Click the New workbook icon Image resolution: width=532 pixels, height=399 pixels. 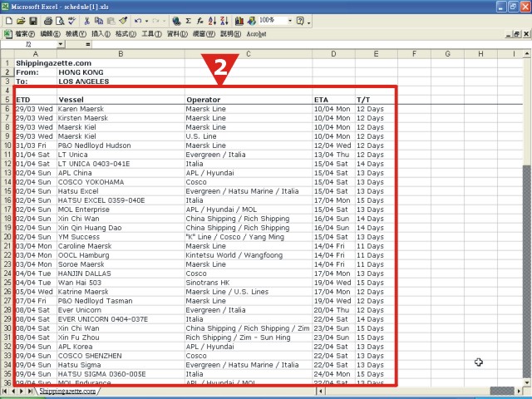click(x=9, y=21)
